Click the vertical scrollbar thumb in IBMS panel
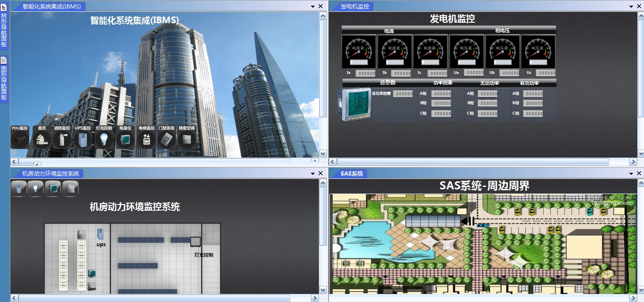The width and height of the screenshot is (644, 302). coord(323,68)
